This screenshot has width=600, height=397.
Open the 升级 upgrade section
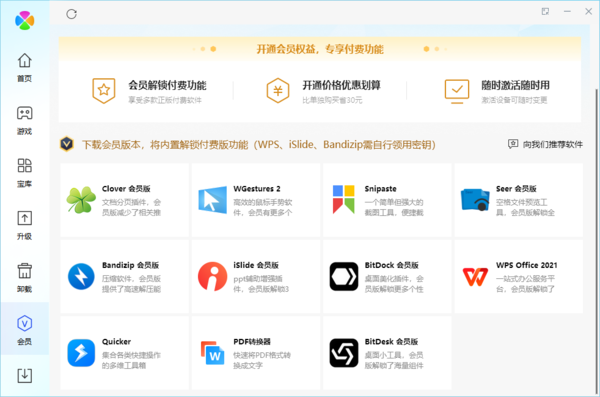(x=24, y=225)
